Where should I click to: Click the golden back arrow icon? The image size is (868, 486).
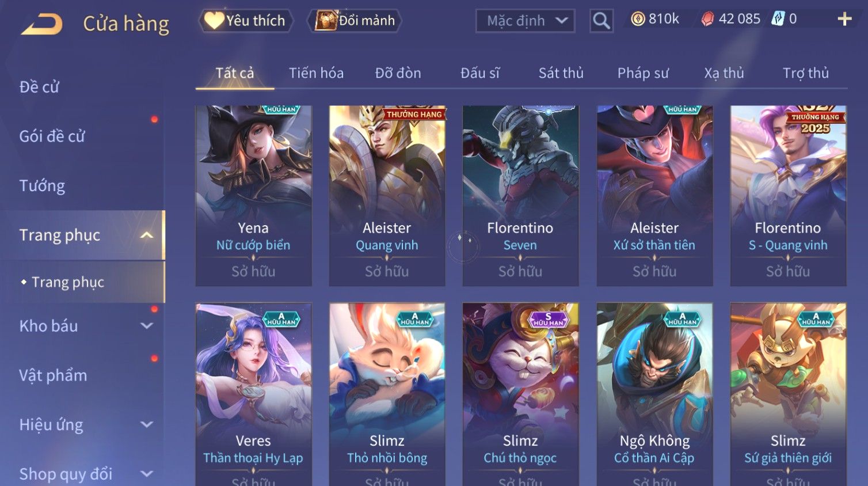(41, 24)
